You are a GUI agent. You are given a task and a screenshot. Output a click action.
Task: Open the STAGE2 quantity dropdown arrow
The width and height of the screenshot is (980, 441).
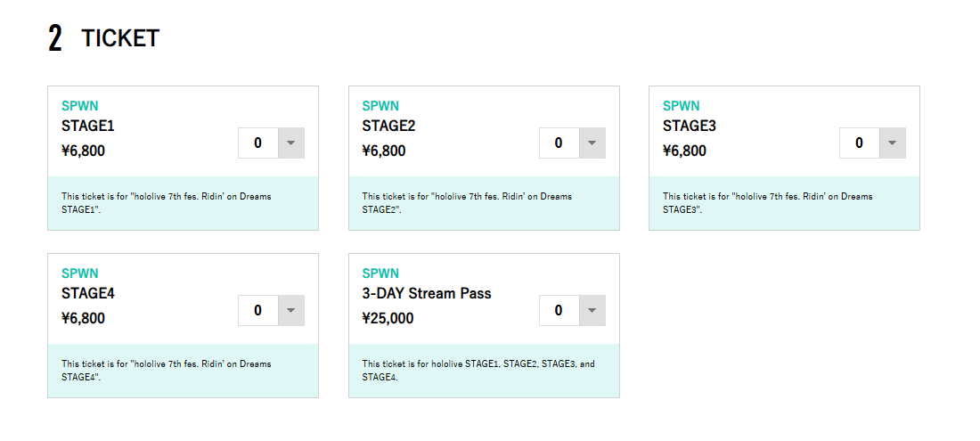[592, 143]
